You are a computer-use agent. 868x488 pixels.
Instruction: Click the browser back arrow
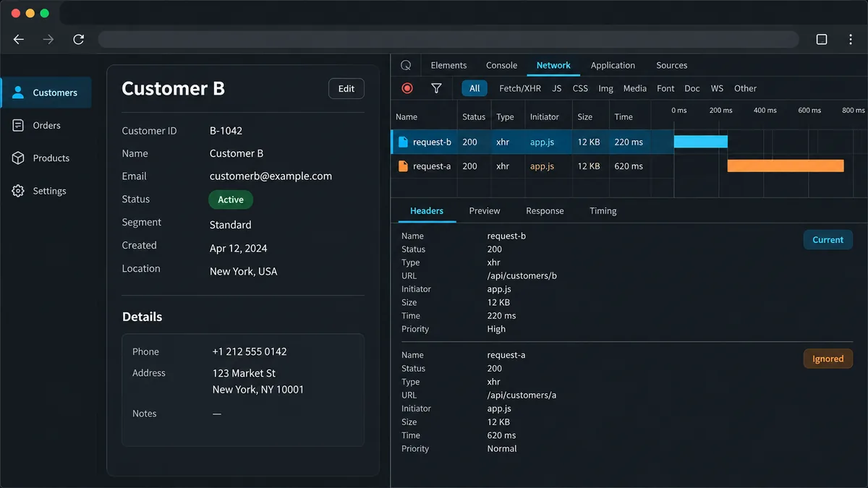pyautogui.click(x=19, y=40)
